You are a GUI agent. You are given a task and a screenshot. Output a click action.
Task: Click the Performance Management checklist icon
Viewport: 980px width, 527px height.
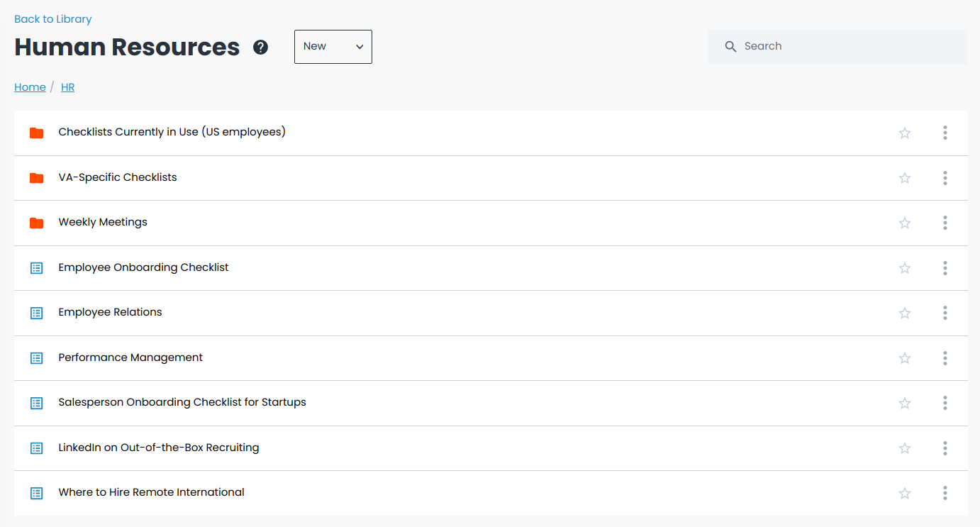point(37,358)
